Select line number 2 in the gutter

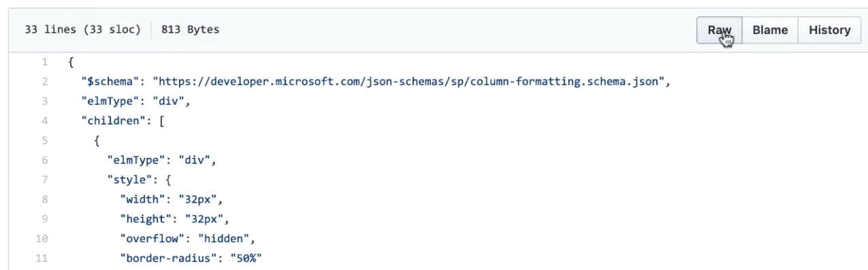pos(44,82)
